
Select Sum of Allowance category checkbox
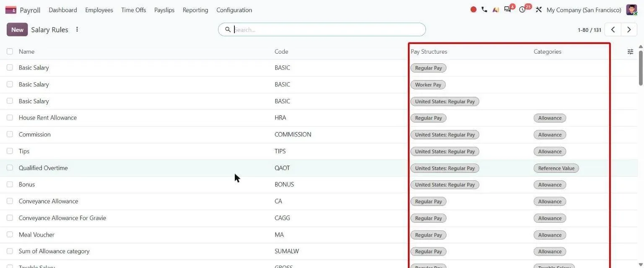[10, 251]
